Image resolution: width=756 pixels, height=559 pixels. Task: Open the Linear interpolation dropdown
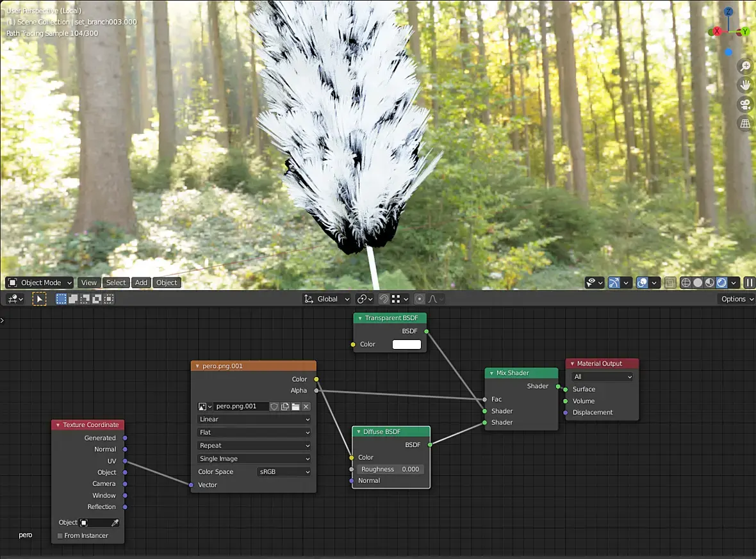[254, 420]
